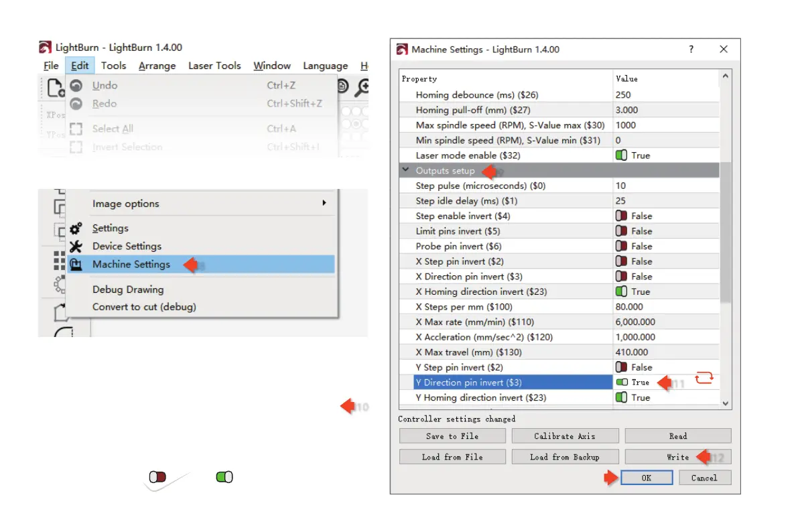Viewport: 798px width, 532px height.
Task: Click the Undo arrow icon
Action: (76, 86)
